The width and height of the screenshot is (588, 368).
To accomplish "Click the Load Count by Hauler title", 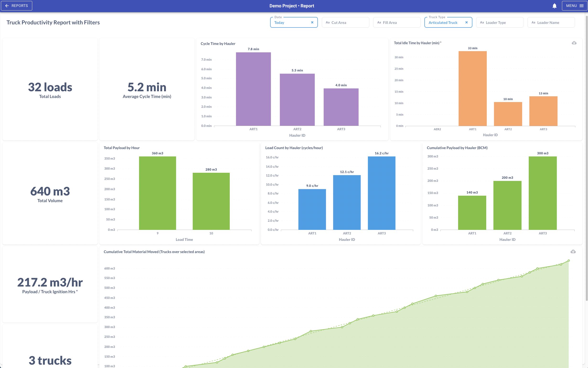I will [x=294, y=148].
